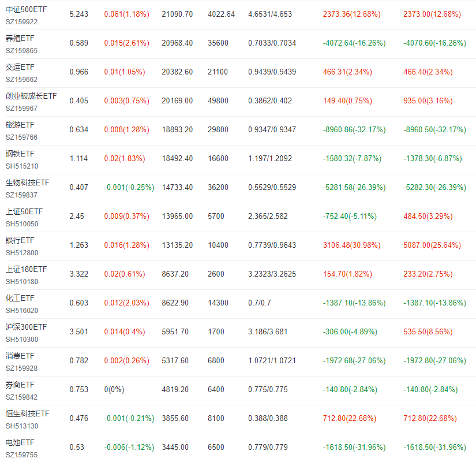Click price 3.322 for 上证180ETF
This screenshot has width=476, height=462.
(79, 274)
